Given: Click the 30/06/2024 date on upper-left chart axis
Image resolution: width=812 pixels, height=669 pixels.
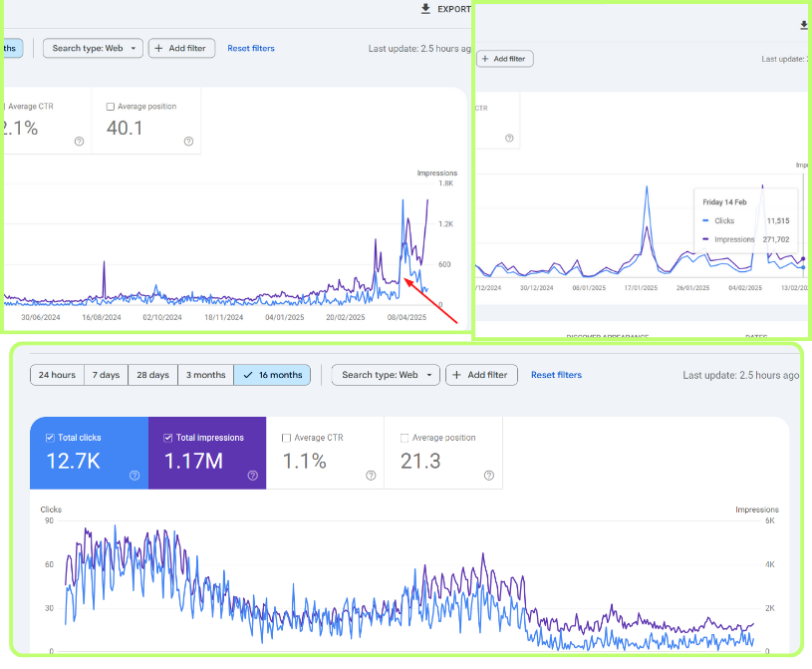Looking at the screenshot, I should [41, 317].
